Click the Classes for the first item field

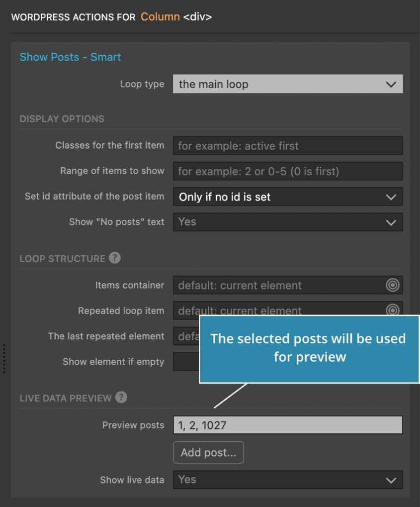pos(288,145)
